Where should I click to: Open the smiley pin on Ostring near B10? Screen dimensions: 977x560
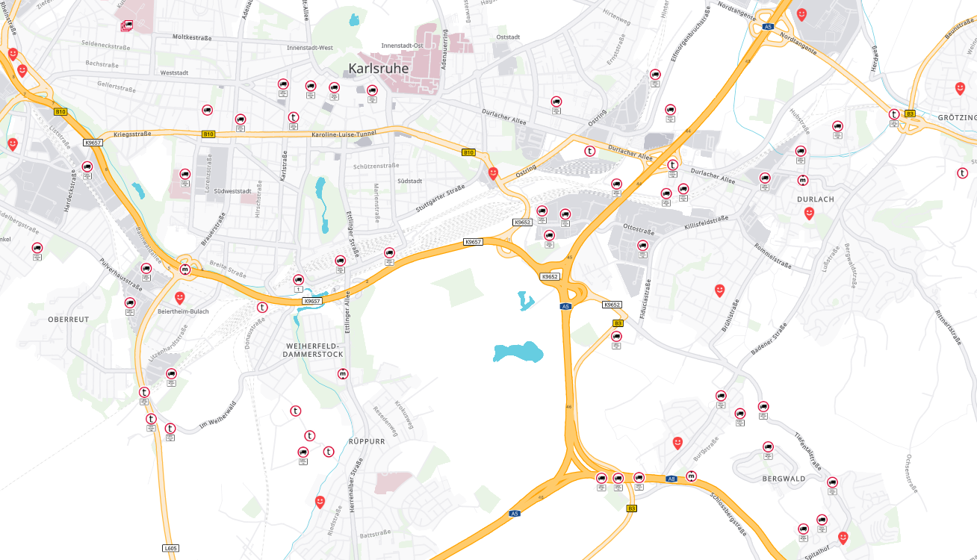(x=493, y=172)
